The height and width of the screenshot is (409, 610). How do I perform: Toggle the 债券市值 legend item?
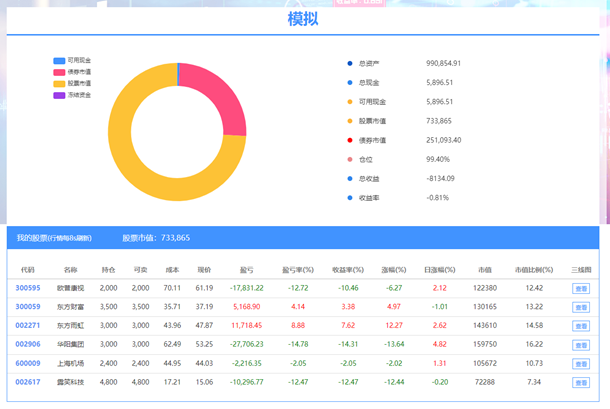coord(71,72)
